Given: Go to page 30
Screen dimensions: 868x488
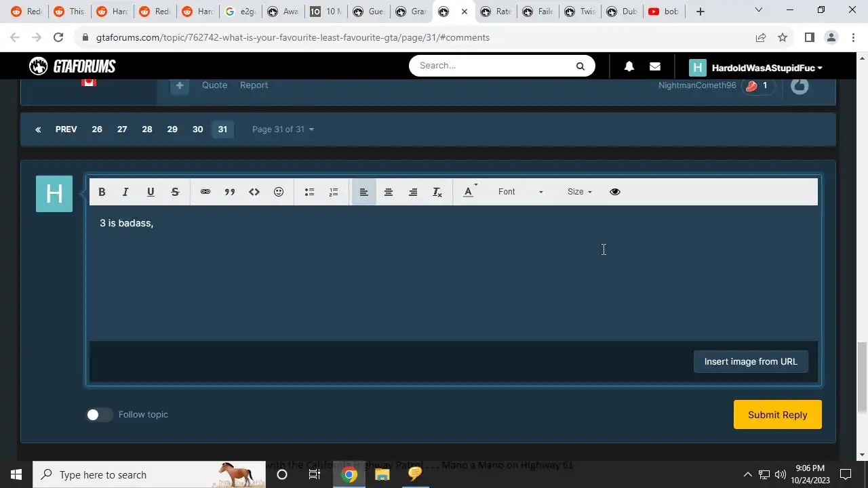Looking at the screenshot, I should (197, 129).
